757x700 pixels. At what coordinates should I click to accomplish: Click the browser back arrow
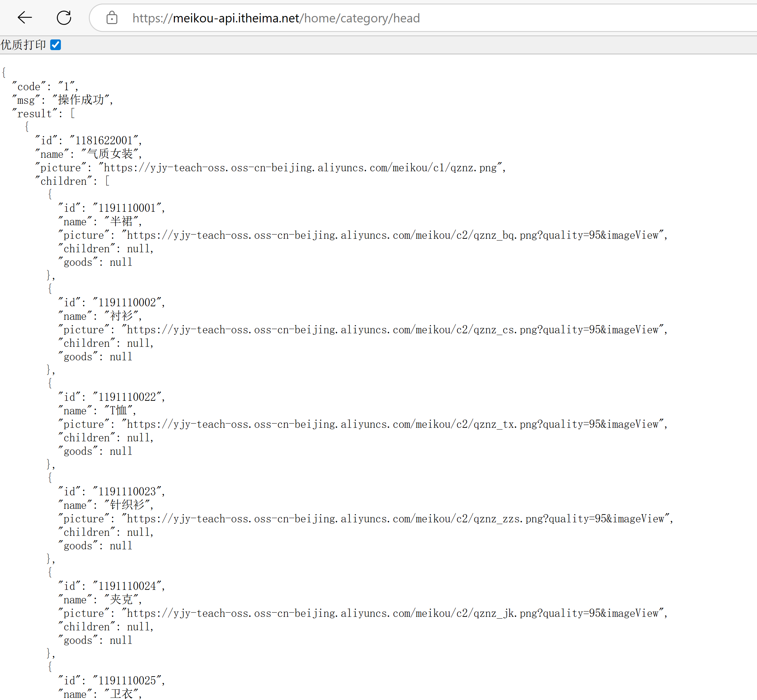(x=25, y=18)
